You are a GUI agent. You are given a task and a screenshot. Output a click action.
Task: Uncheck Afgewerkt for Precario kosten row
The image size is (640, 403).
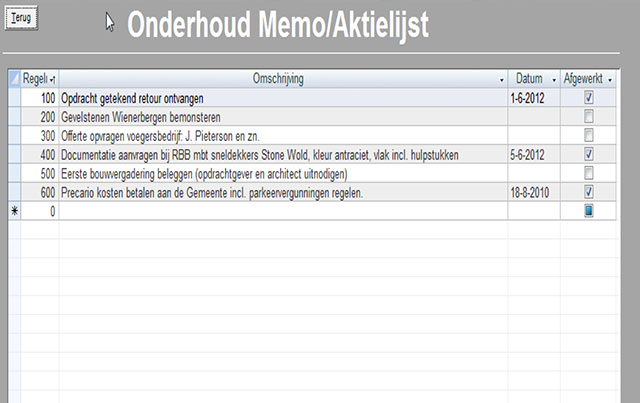point(589,192)
